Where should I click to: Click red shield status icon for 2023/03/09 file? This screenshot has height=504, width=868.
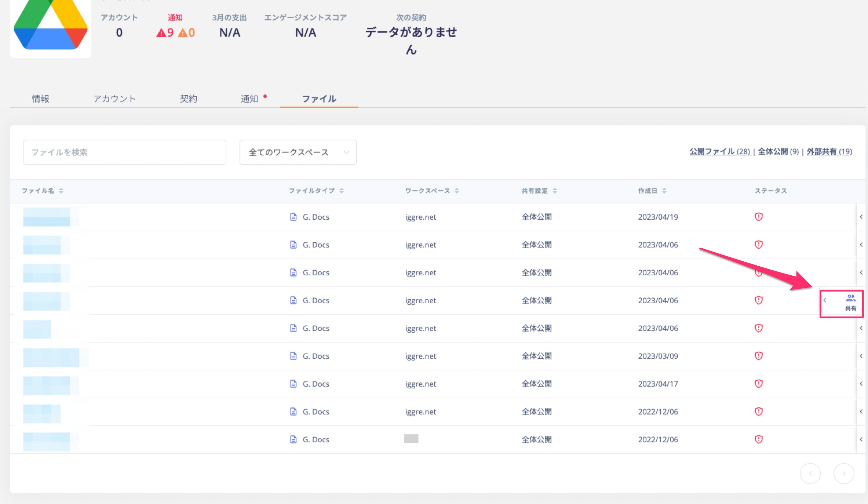tap(758, 356)
